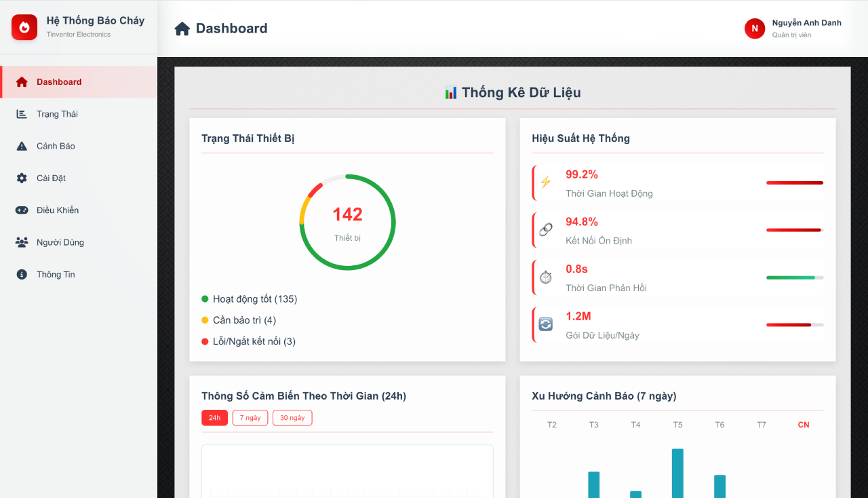The width and height of the screenshot is (868, 498).
Task: Click the home icon beside Dashboard title
Action: (182, 28)
